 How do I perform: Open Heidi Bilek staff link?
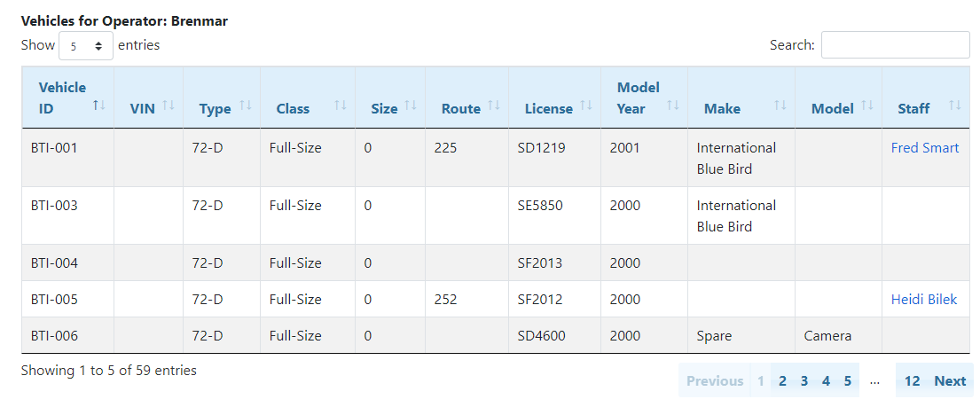point(923,300)
